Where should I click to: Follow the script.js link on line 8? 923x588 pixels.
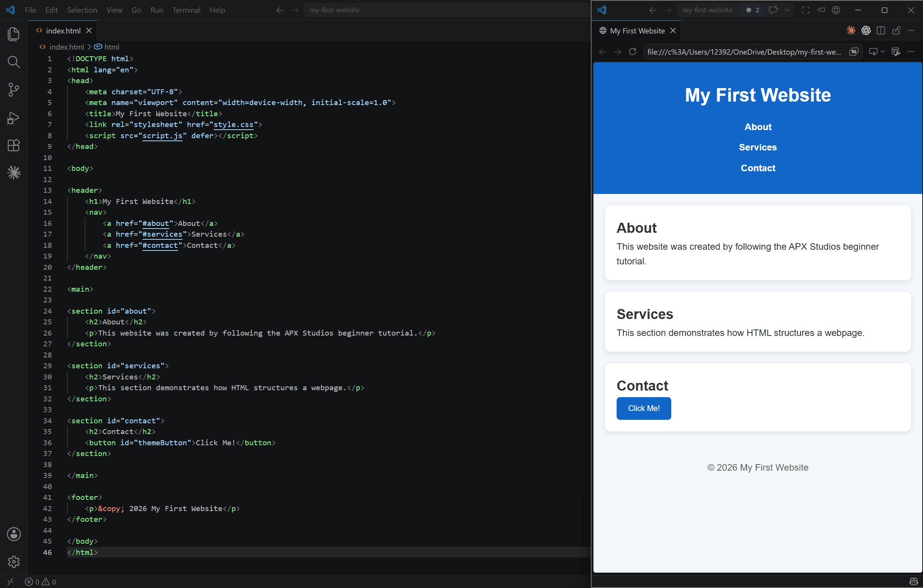coord(162,136)
